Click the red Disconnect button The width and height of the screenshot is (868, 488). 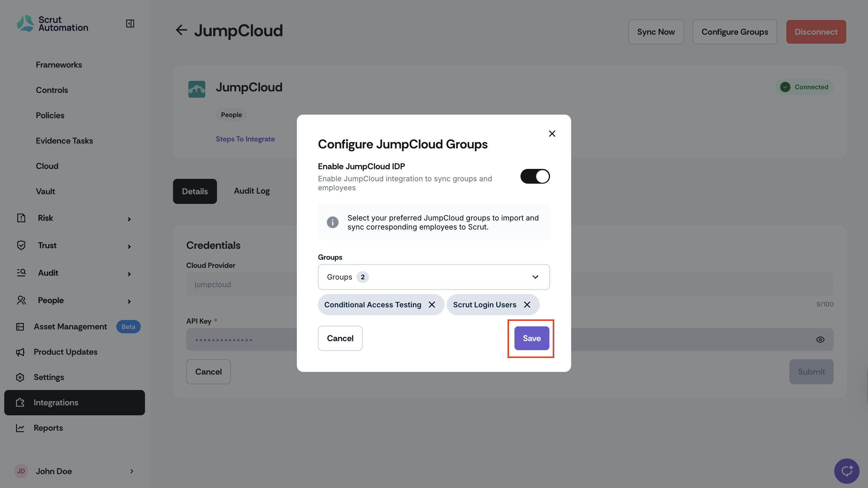pos(816,32)
